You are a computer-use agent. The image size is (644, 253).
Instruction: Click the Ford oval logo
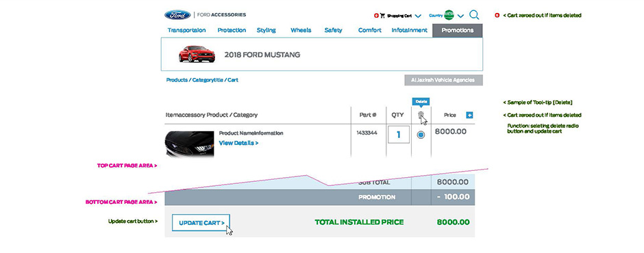[x=177, y=15]
